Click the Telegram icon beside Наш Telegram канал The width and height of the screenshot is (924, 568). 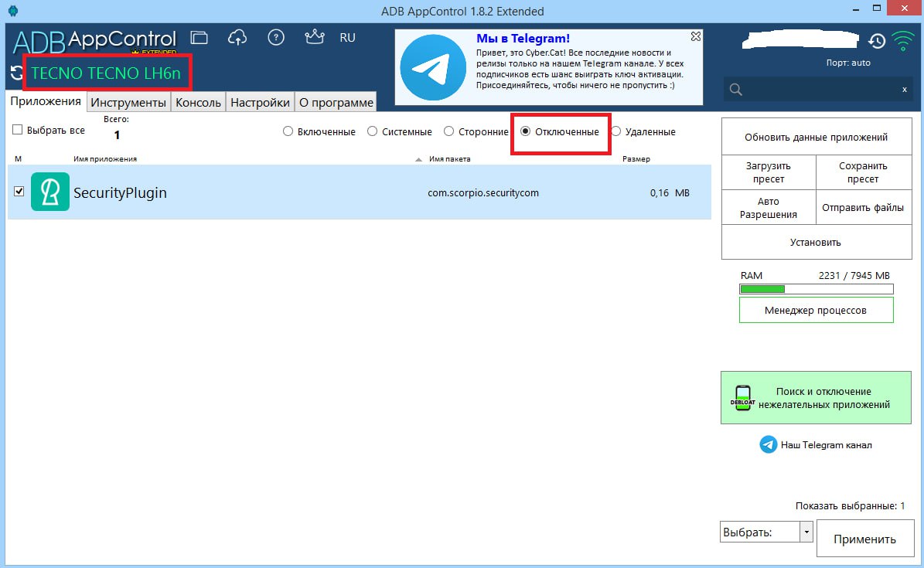point(768,444)
